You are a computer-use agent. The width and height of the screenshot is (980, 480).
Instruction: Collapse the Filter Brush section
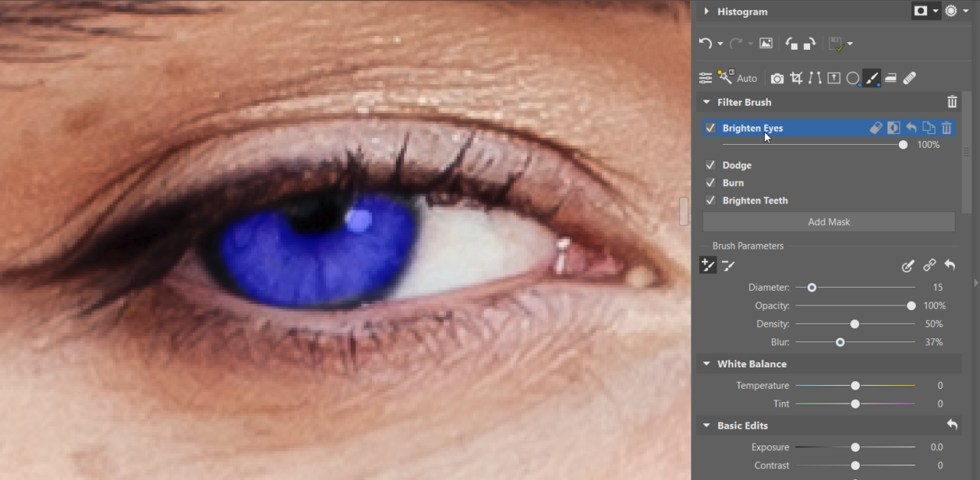706,102
